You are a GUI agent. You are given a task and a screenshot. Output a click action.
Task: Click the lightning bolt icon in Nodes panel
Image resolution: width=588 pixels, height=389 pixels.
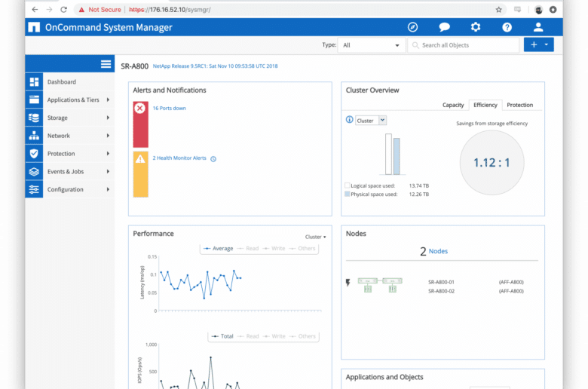click(348, 283)
